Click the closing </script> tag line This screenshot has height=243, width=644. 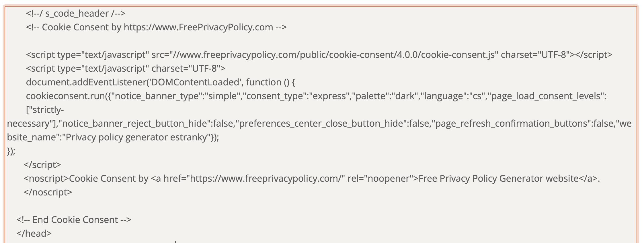pos(42,165)
